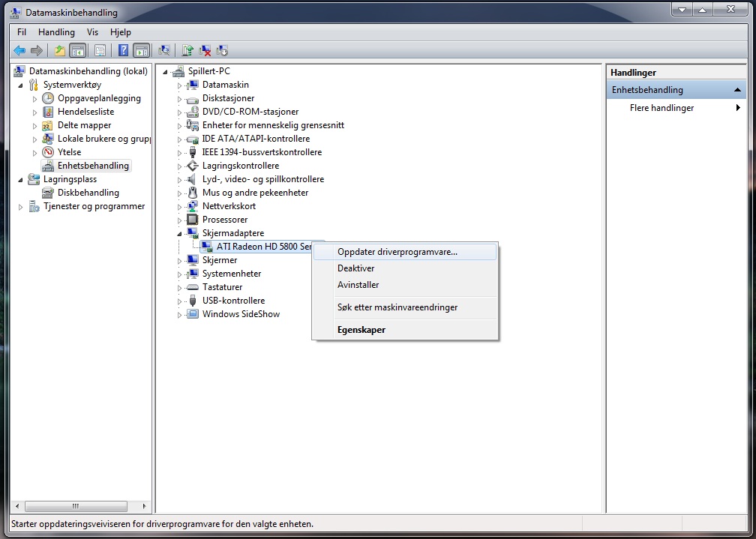Select Enhetsbehandling in the left tree
The width and height of the screenshot is (756, 539).
click(93, 166)
